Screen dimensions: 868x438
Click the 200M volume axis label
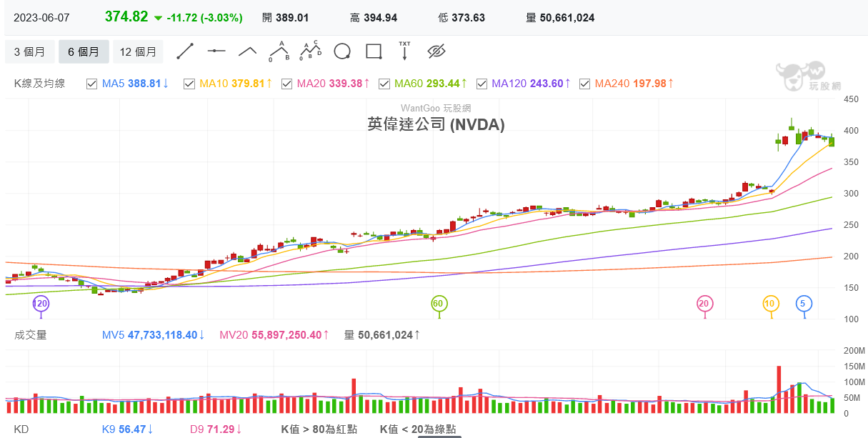pos(854,351)
